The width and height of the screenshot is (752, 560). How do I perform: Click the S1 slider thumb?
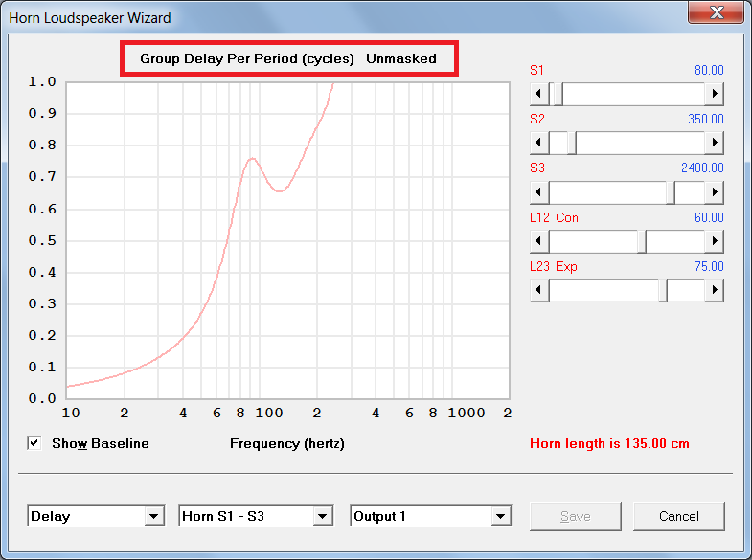click(558, 94)
